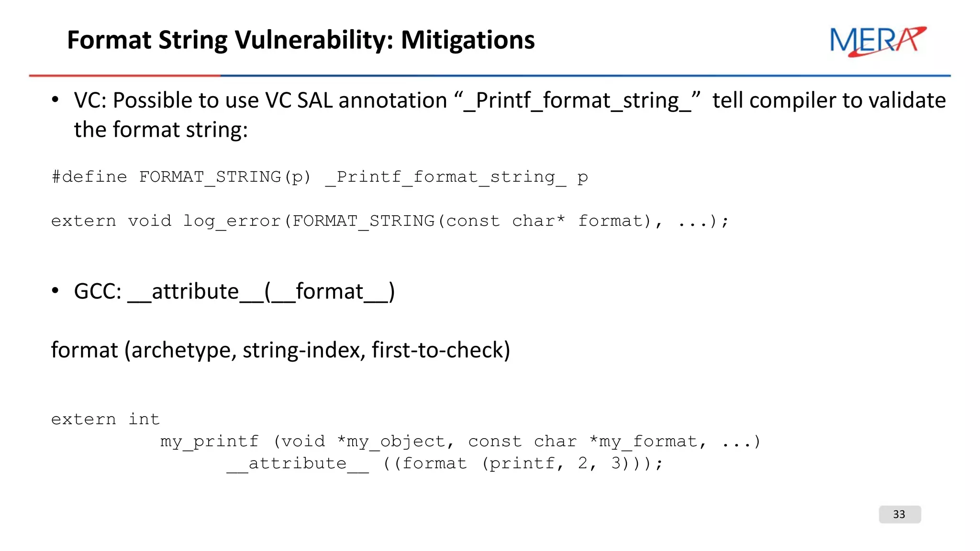The width and height of the screenshot is (980, 551).
Task: Click the extern void log_error code line
Action: point(390,221)
